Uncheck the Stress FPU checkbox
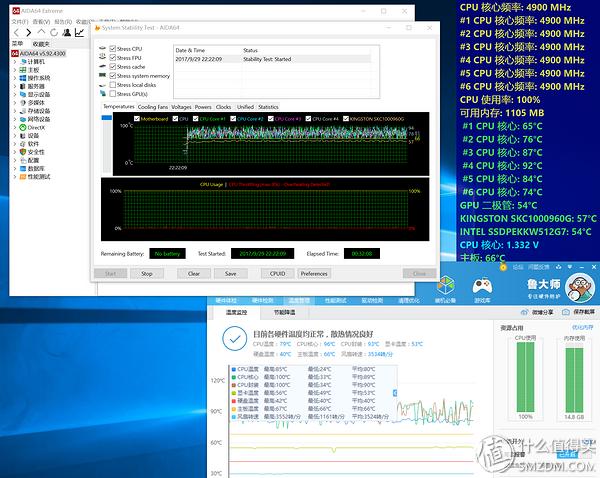This screenshot has height=478, width=600. (x=113, y=58)
